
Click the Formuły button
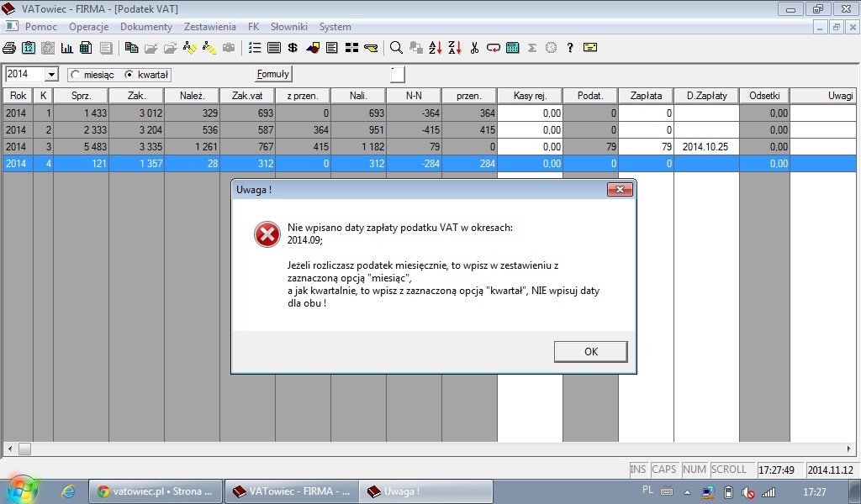pos(273,74)
